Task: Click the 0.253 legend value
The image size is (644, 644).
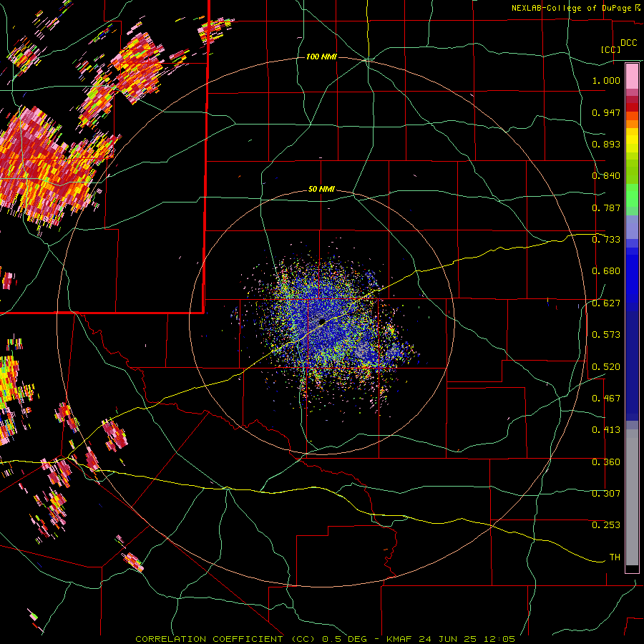Action: 606,525
